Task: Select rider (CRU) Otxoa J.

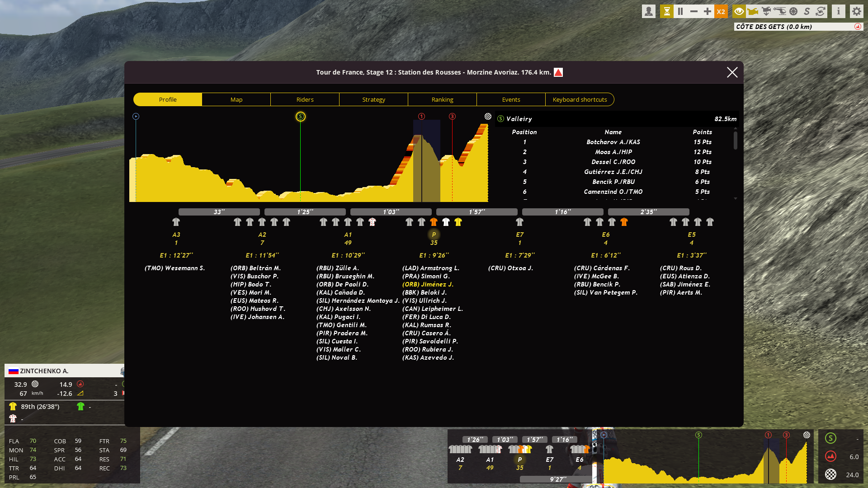Action: click(x=511, y=268)
